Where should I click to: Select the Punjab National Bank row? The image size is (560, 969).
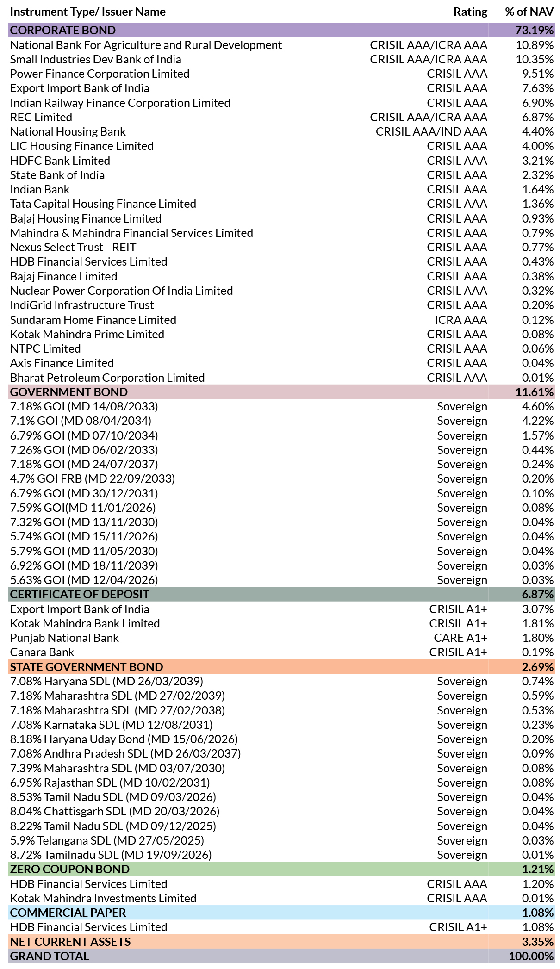[281, 638]
